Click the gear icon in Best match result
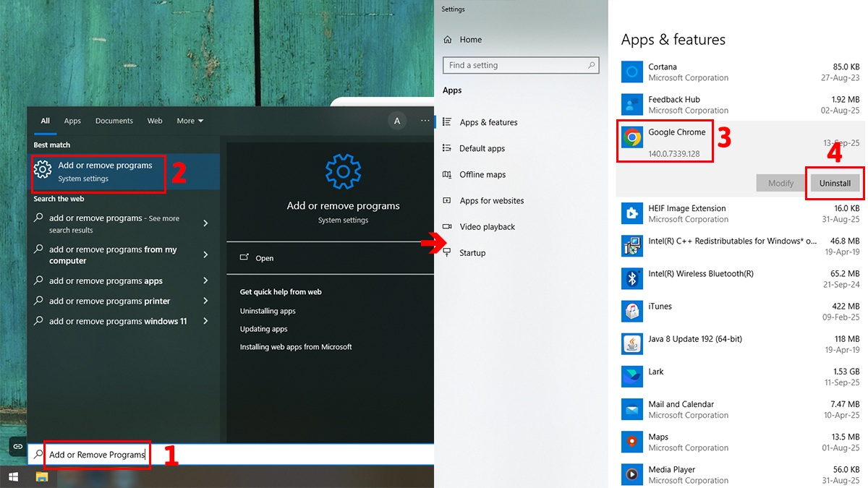 click(x=43, y=171)
